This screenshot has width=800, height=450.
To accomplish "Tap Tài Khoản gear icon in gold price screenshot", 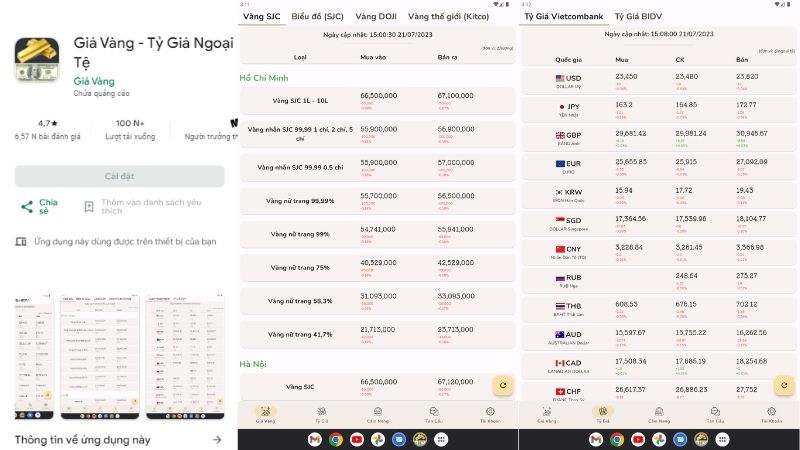I will point(490,414).
